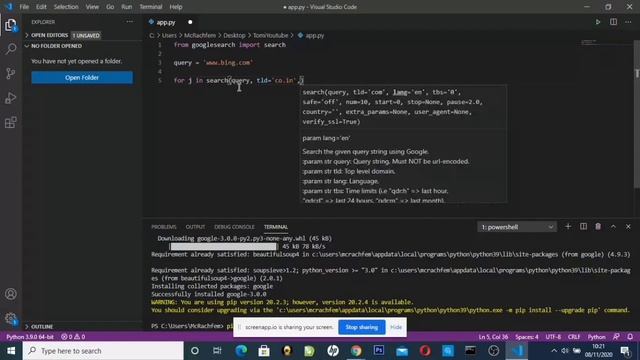The width and height of the screenshot is (640, 360).
Task: Click the feedback icon in status bar
Action: (616, 337)
